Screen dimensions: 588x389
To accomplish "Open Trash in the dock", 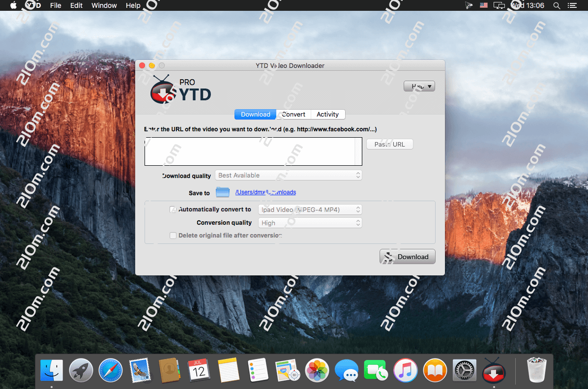I will tap(537, 370).
